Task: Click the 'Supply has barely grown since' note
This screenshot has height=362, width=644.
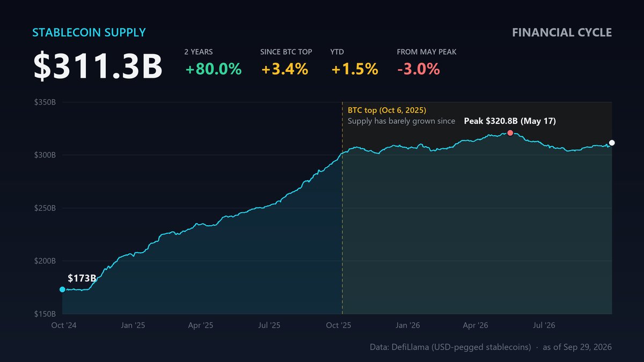Action: (401, 121)
